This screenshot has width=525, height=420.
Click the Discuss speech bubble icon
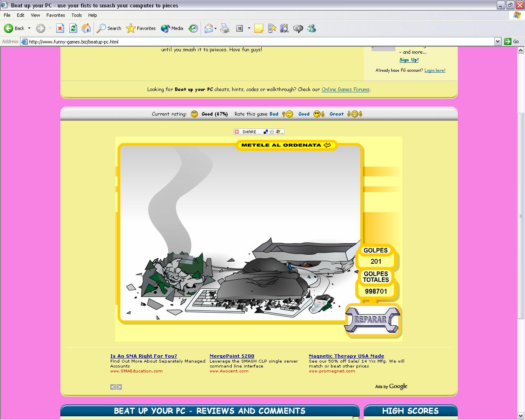pyautogui.click(x=298, y=28)
